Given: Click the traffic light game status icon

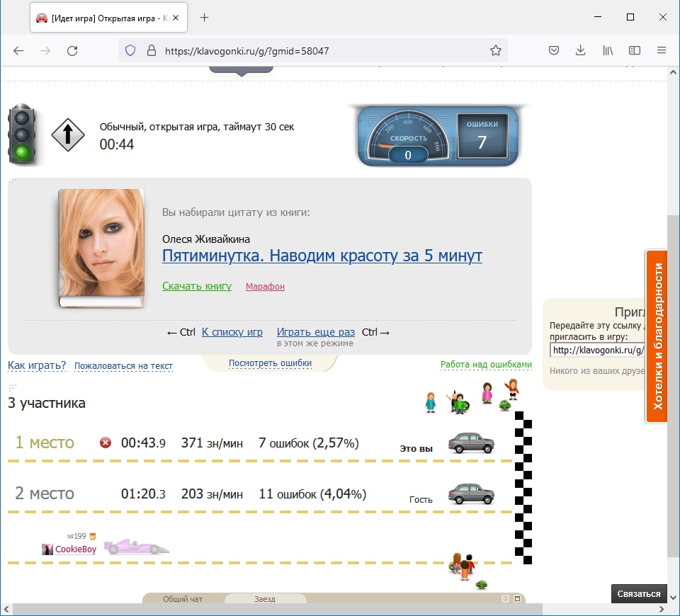Looking at the screenshot, I should point(22,134).
